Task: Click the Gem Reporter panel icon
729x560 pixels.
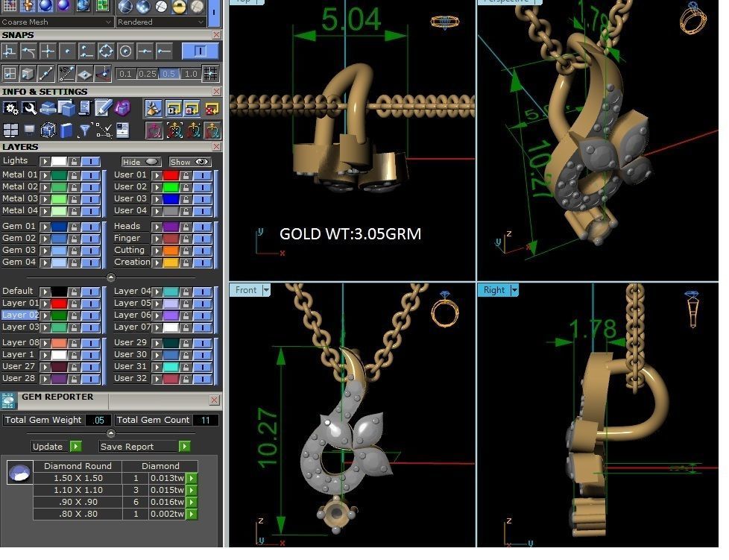Action: (8, 401)
